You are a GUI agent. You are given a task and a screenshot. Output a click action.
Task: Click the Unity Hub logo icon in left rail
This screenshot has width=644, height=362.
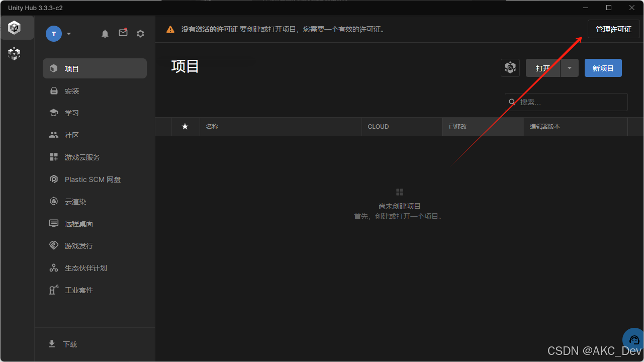pos(15,28)
